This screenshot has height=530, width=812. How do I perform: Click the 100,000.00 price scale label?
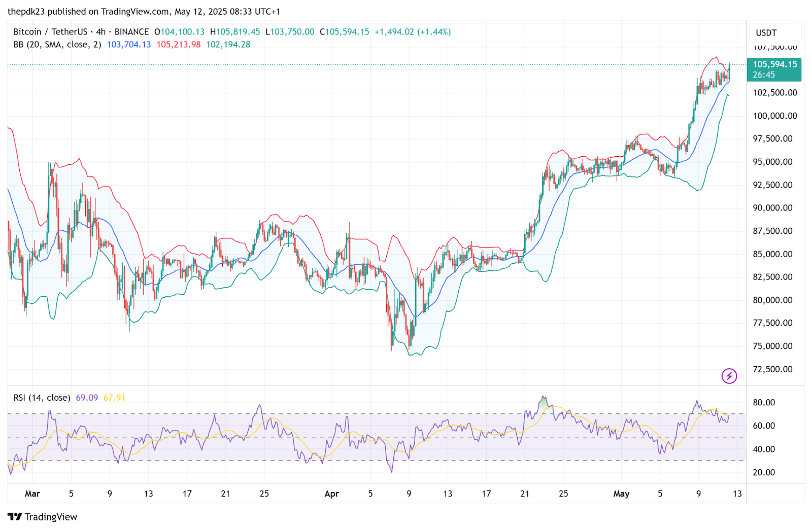(774, 116)
